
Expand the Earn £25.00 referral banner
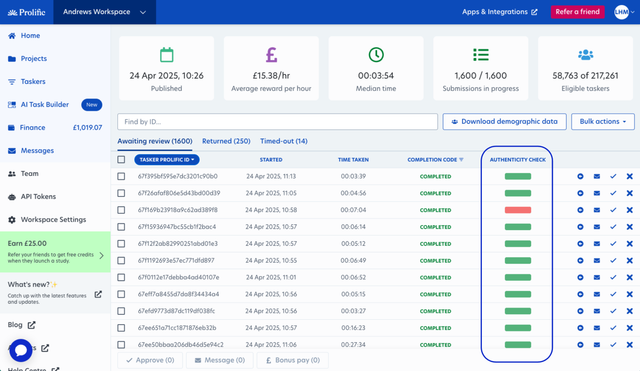pyautogui.click(x=55, y=252)
